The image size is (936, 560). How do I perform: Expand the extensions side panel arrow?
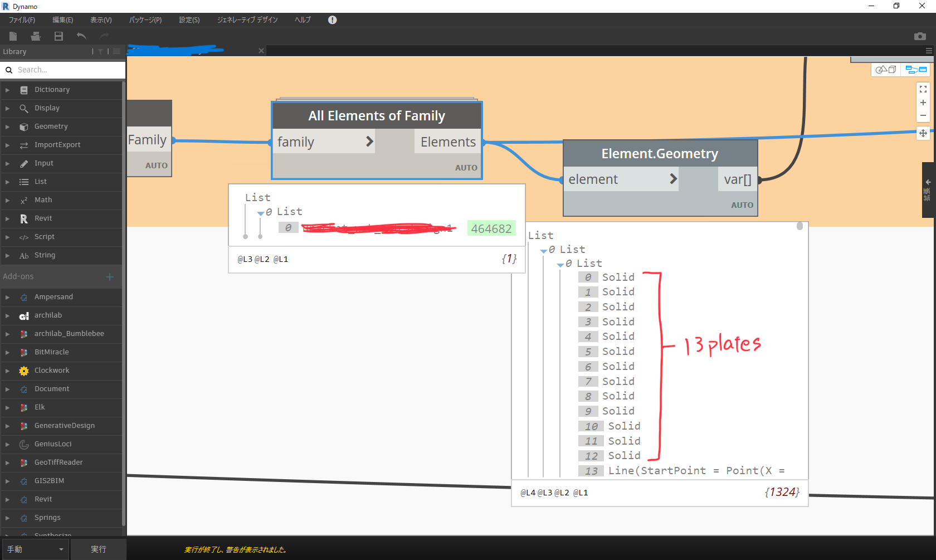tap(928, 182)
